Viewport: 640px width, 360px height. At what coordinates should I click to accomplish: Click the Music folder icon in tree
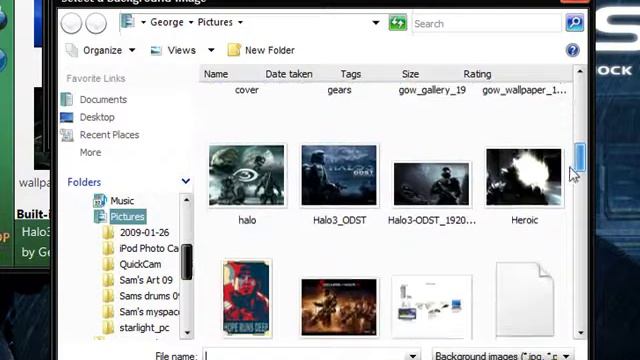[100, 200]
